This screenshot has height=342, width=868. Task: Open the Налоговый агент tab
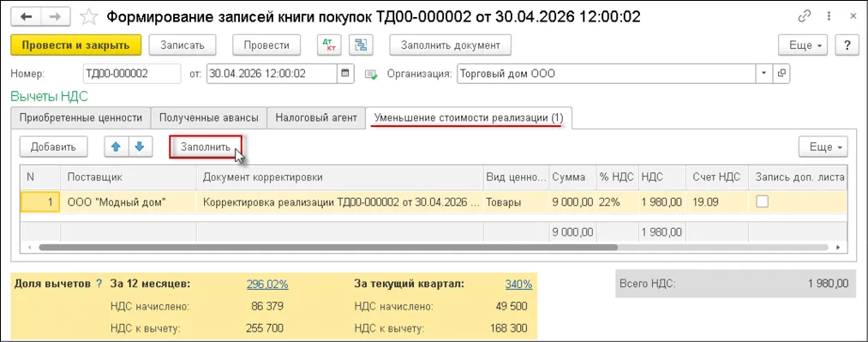[317, 117]
